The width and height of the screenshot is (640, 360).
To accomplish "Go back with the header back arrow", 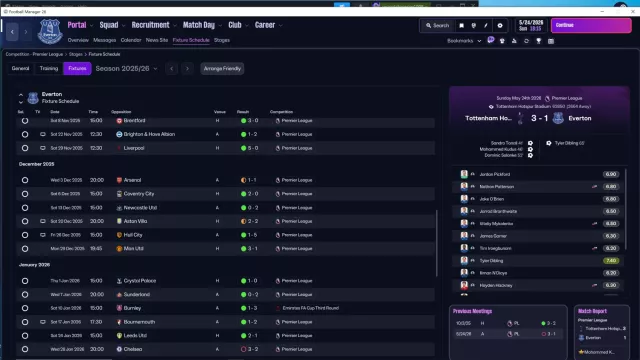I will (12, 31).
